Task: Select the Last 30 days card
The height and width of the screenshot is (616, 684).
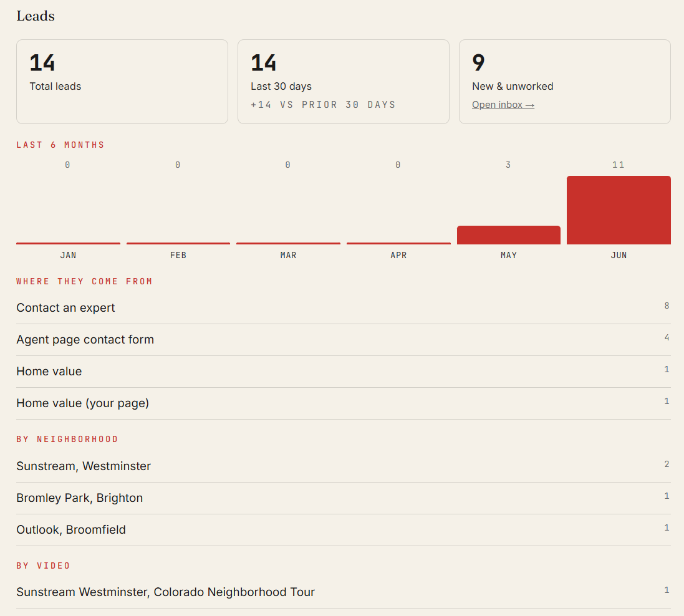Action: pos(344,82)
